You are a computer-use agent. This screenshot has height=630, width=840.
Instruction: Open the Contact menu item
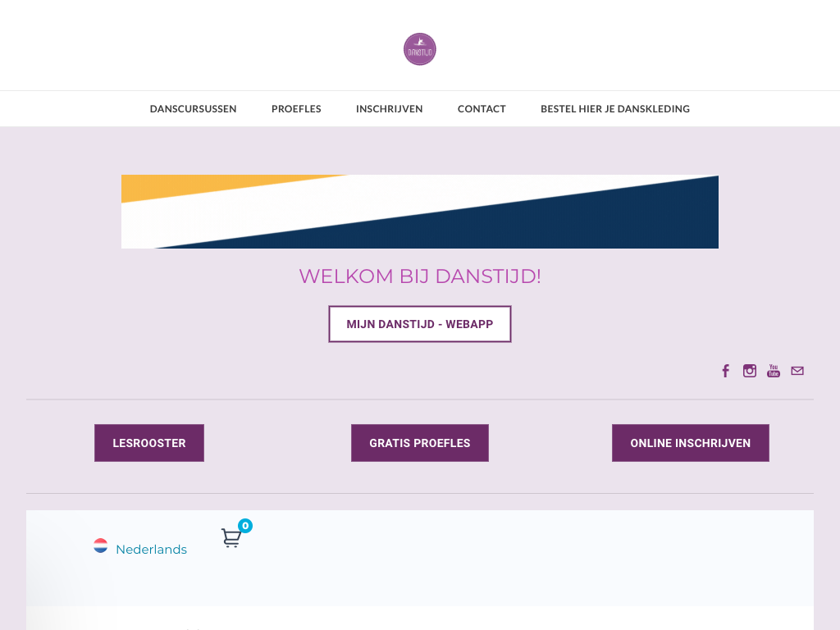coord(482,109)
